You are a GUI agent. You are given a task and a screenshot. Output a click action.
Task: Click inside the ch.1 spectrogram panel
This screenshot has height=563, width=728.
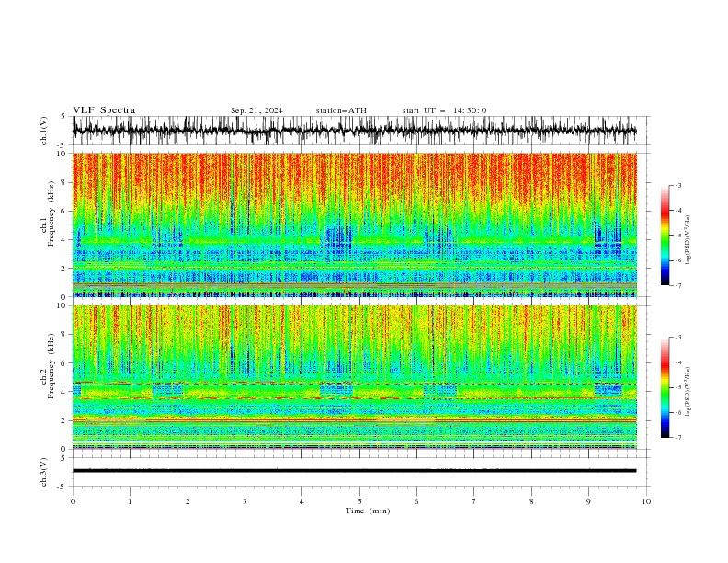354,224
